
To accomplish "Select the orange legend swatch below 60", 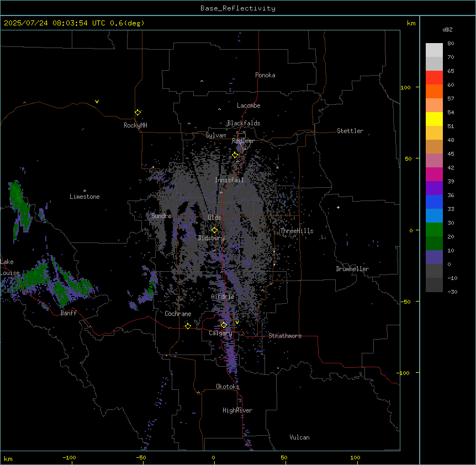I will [x=434, y=91].
